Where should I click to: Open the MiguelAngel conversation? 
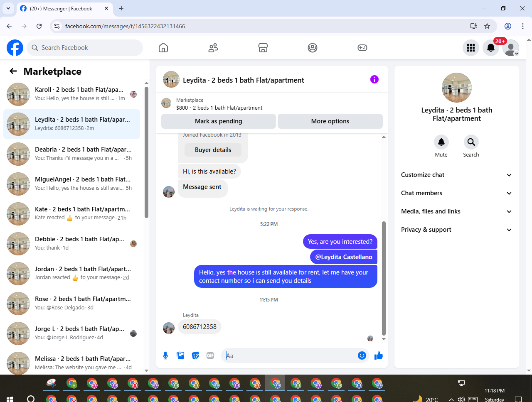71,184
